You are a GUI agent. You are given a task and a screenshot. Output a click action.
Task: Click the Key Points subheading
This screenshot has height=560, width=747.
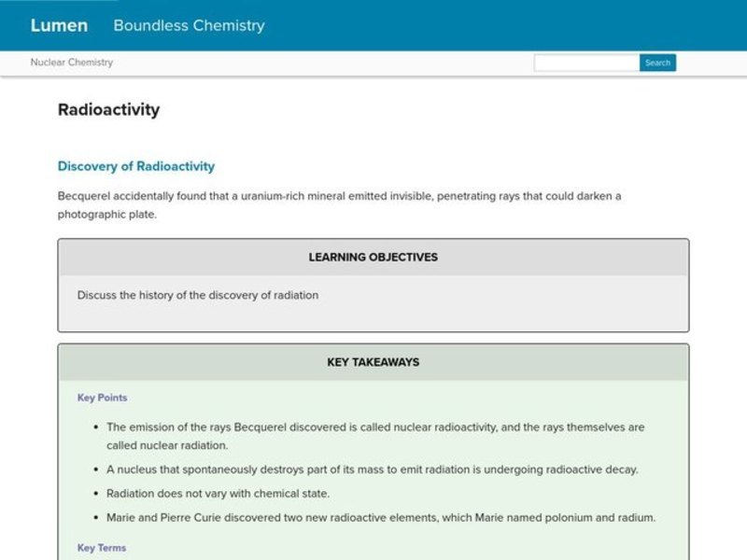click(102, 398)
